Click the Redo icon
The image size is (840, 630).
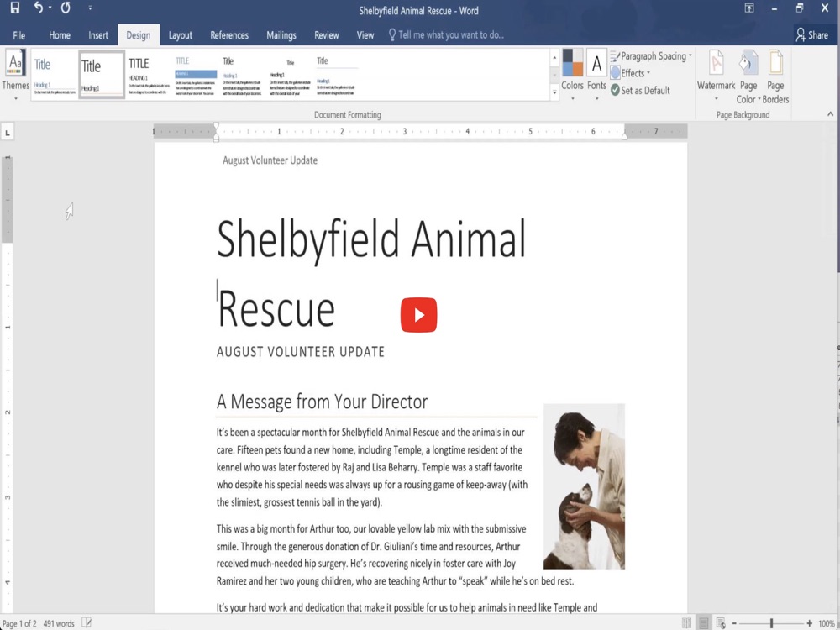point(66,8)
